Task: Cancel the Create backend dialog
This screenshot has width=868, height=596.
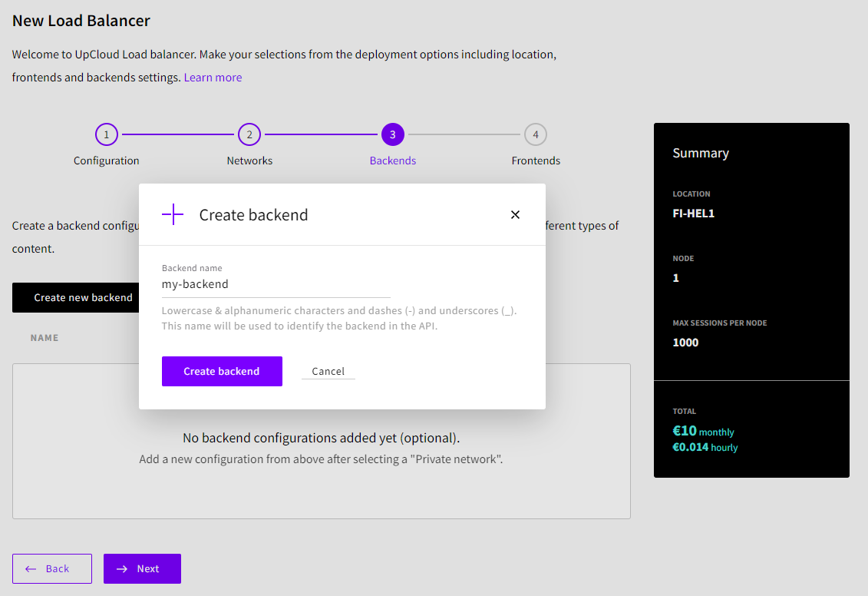Action: click(x=328, y=371)
